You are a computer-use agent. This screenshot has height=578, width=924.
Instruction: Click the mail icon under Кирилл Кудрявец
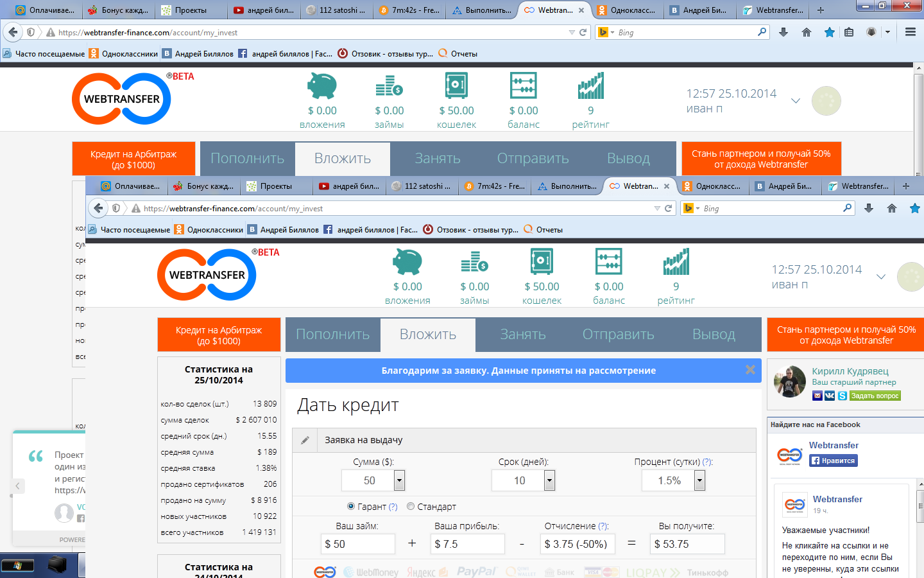tap(817, 396)
